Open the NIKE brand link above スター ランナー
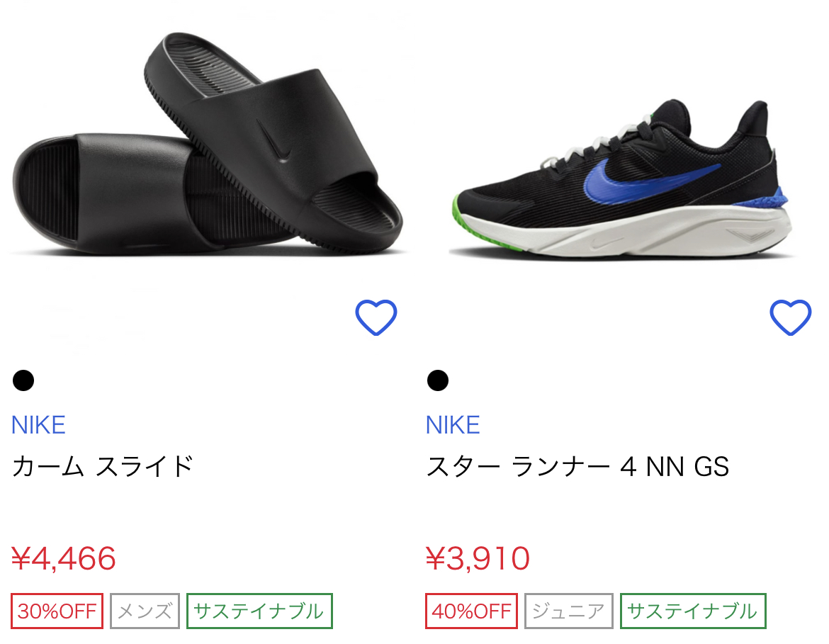The width and height of the screenshot is (829, 644). click(x=453, y=425)
